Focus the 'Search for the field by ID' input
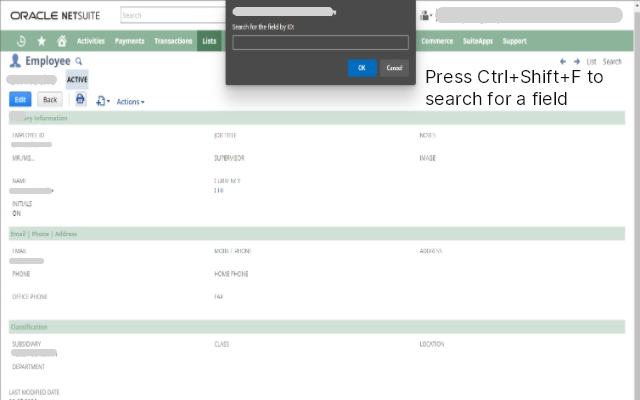This screenshot has height=400, width=640. tap(320, 42)
